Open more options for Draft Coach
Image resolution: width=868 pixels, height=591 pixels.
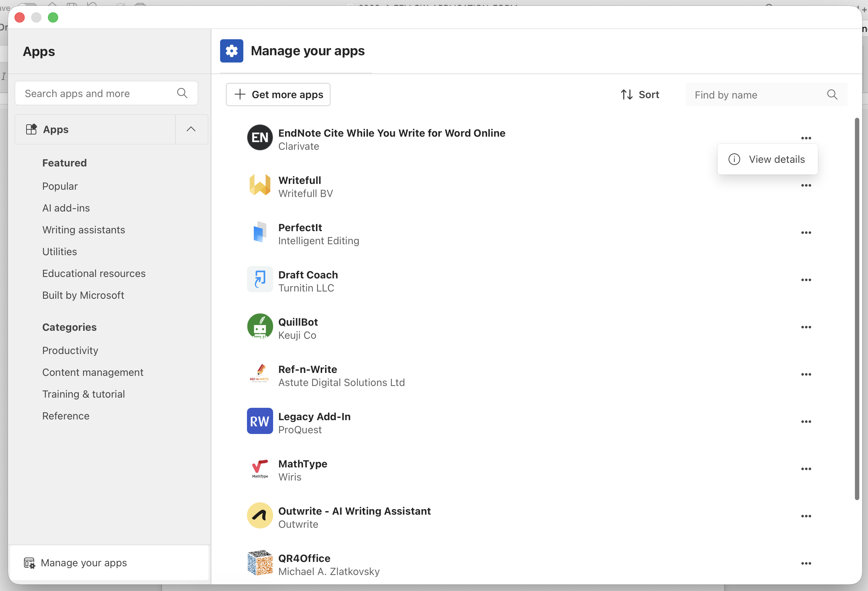(x=806, y=280)
